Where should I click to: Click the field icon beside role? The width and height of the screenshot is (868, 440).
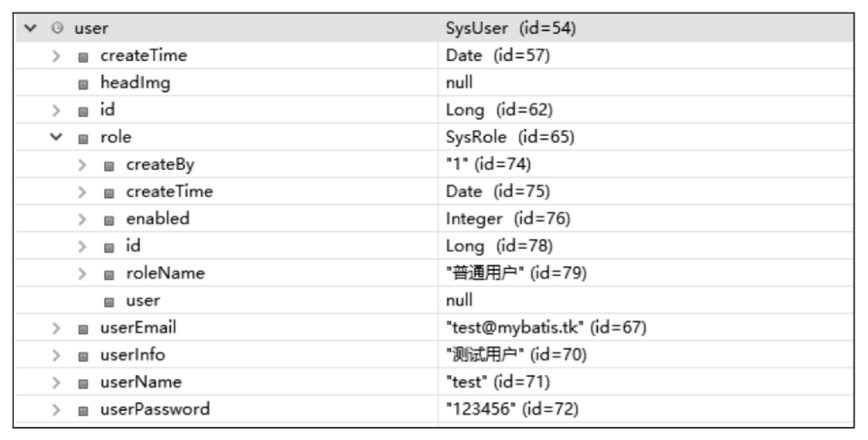tap(83, 139)
